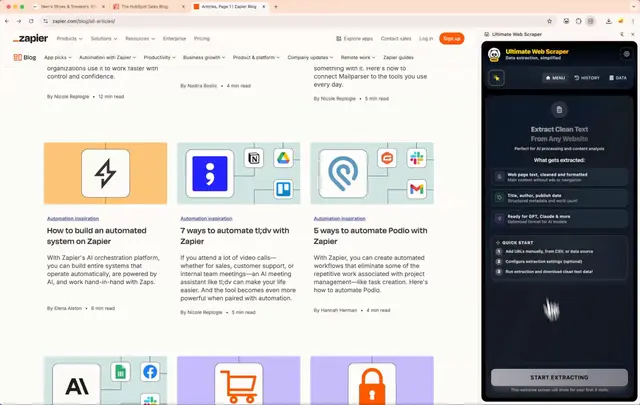Open Zapier guides menu item
Viewport: 640px width, 405px height.
(x=398, y=57)
